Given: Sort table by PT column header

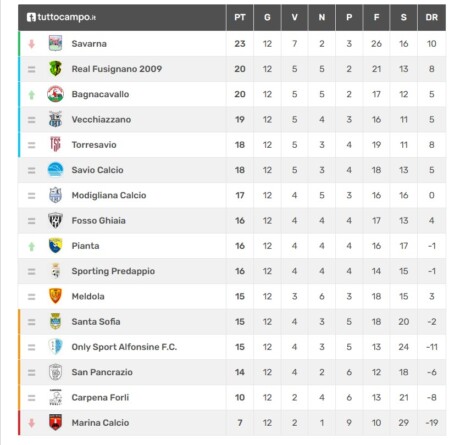Looking at the screenshot, I should 240,17.
